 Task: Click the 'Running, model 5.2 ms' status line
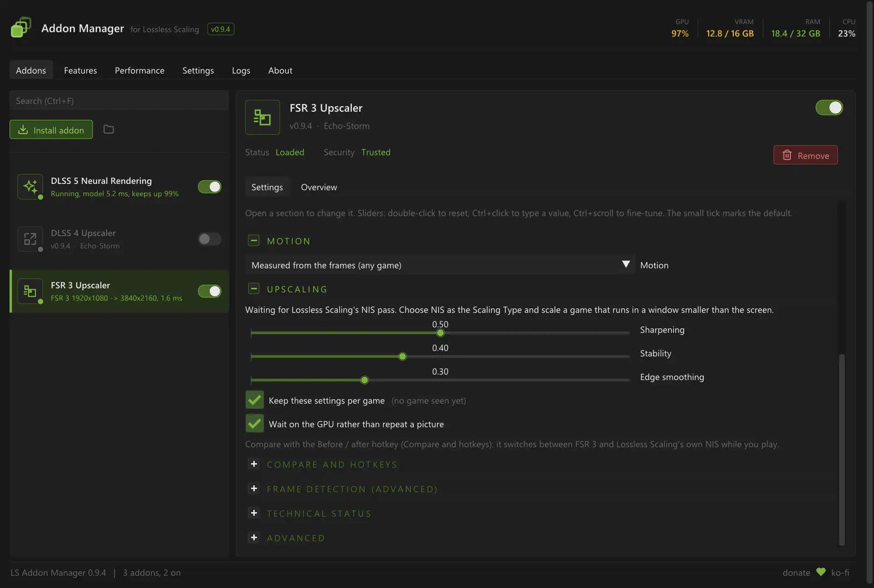click(x=114, y=193)
